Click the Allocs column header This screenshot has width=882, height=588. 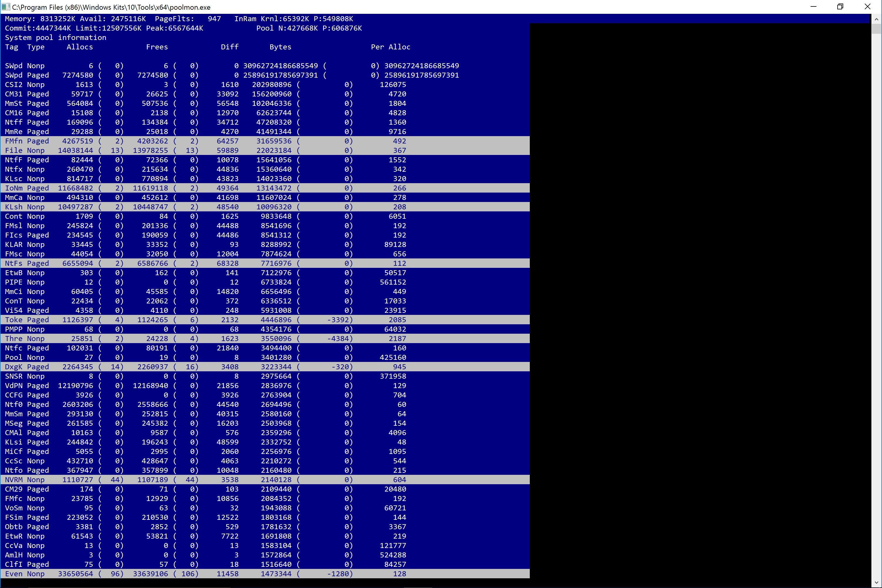point(79,47)
